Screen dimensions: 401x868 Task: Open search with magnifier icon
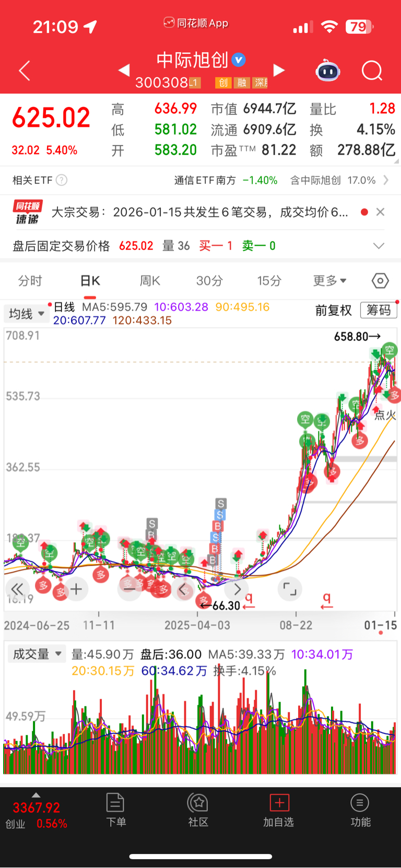click(x=372, y=70)
